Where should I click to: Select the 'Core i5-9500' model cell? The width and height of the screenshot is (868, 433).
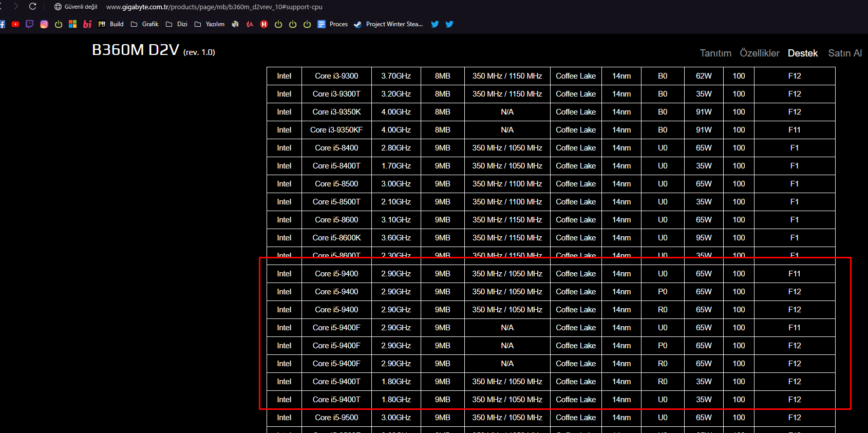336,418
